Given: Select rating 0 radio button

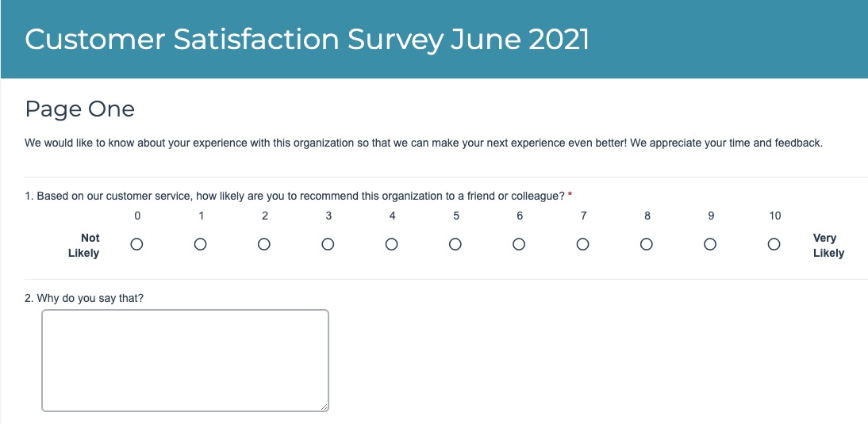Looking at the screenshot, I should [136, 245].
